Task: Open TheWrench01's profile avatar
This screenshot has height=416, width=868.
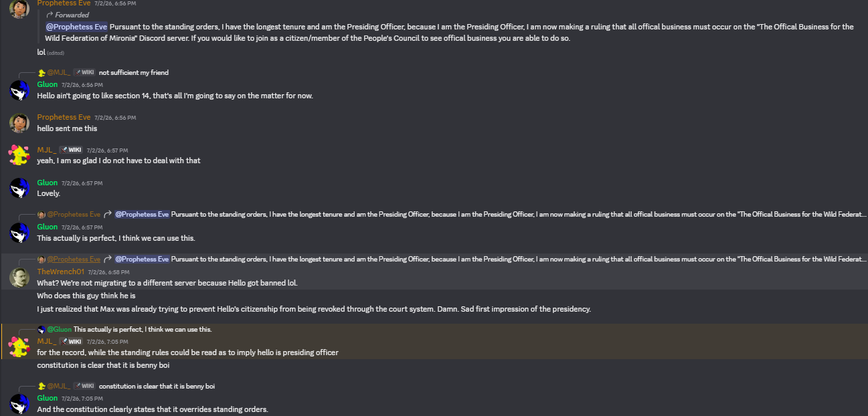Action: 19,278
